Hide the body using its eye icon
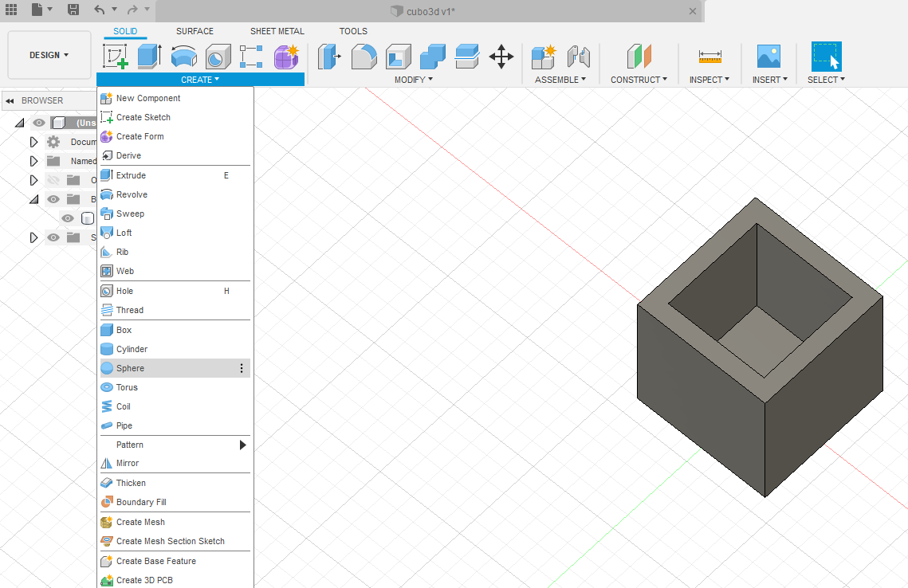The width and height of the screenshot is (908, 588). click(x=68, y=218)
